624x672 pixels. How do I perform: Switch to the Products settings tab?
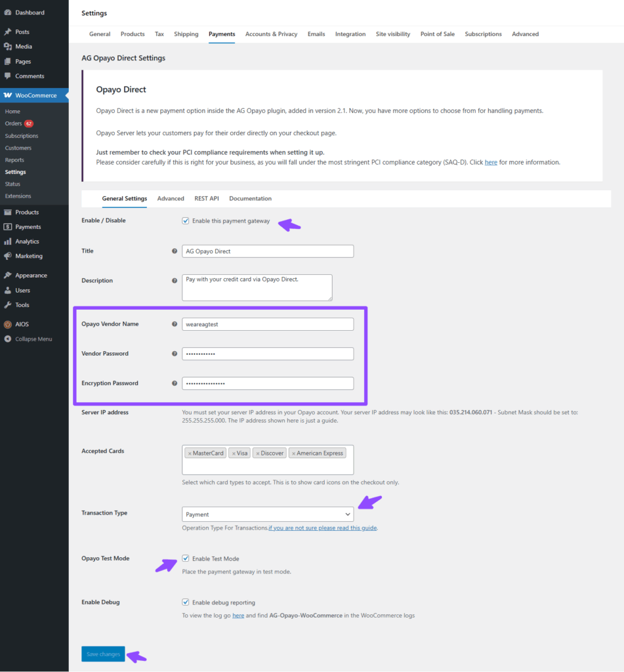pos(133,34)
